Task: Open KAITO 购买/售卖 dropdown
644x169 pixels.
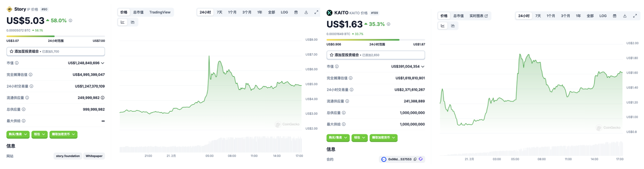Action: pos(338,137)
